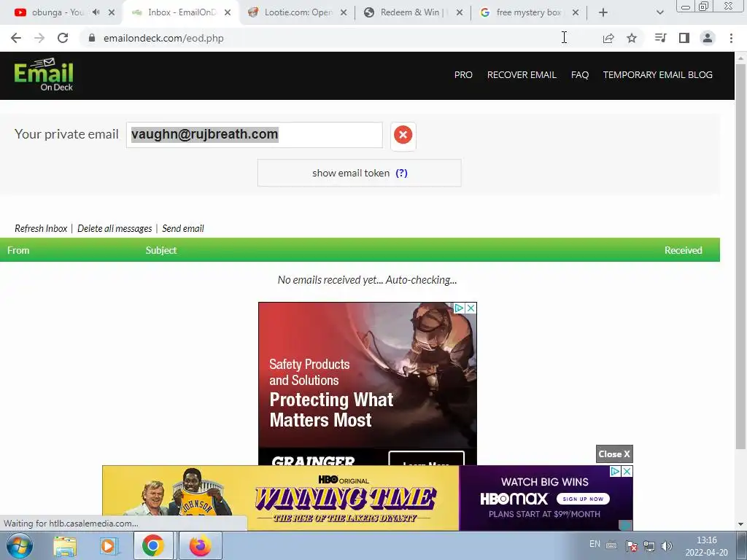Close the Redeem & Win tab

point(460,12)
